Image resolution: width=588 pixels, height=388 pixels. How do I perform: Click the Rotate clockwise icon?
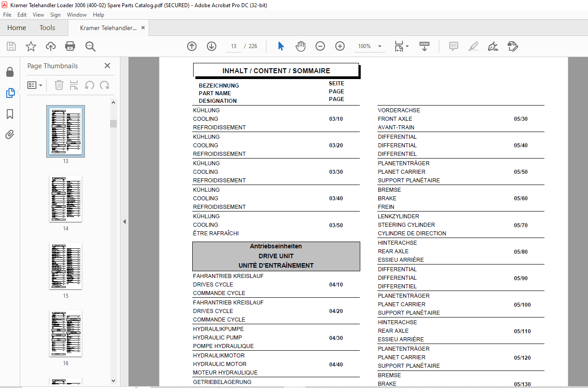coord(105,85)
